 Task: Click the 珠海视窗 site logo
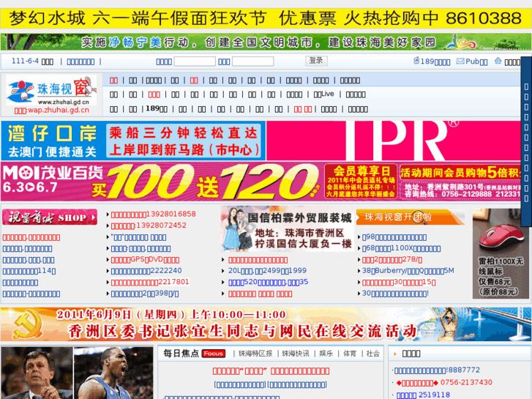point(51,91)
